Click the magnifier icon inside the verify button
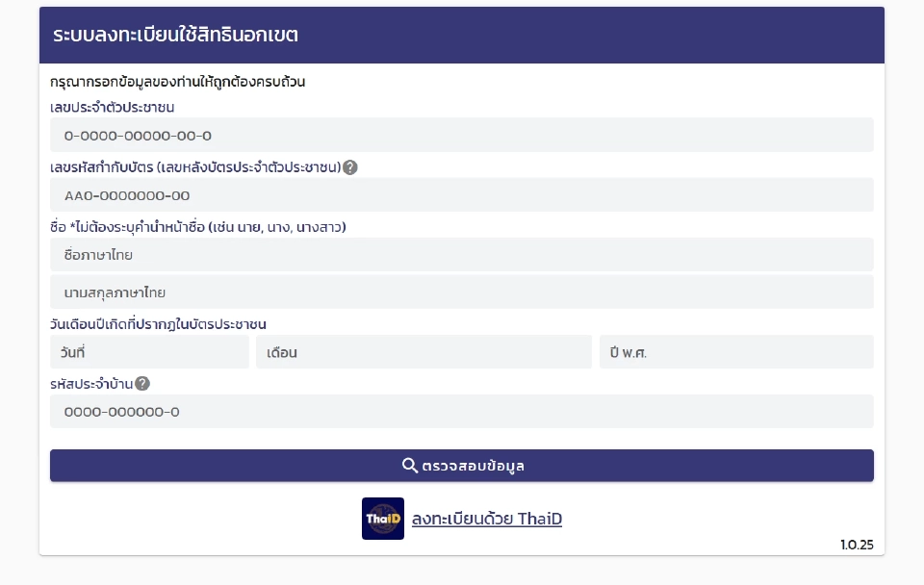924x585 pixels. point(408,465)
